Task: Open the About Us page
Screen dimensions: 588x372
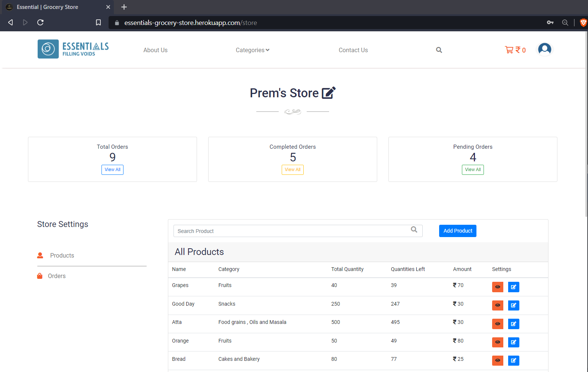Action: [156, 50]
